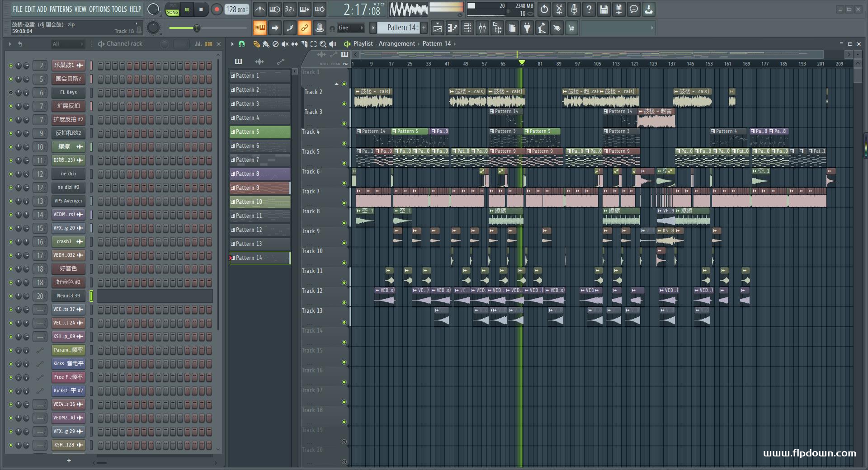Select the playlist zoom magnifier tool

(323, 44)
